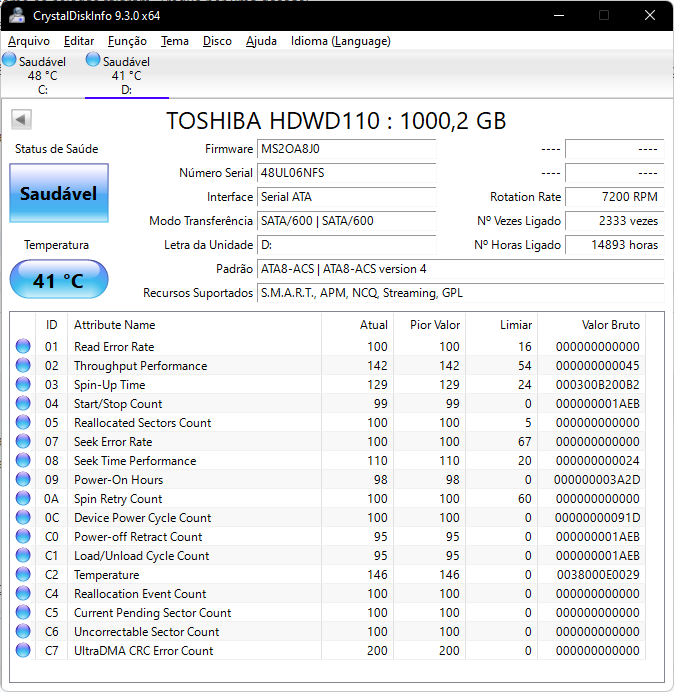
Task: Click the Letra da Unidade field D:
Action: pos(346,244)
